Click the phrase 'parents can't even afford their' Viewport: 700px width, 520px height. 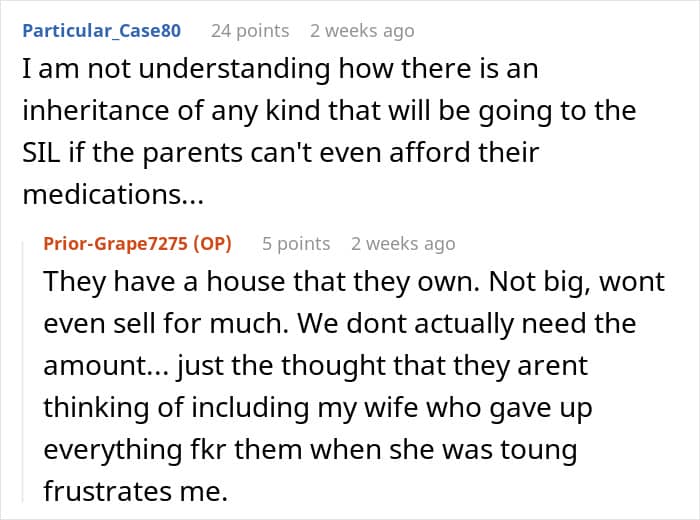click(342, 153)
